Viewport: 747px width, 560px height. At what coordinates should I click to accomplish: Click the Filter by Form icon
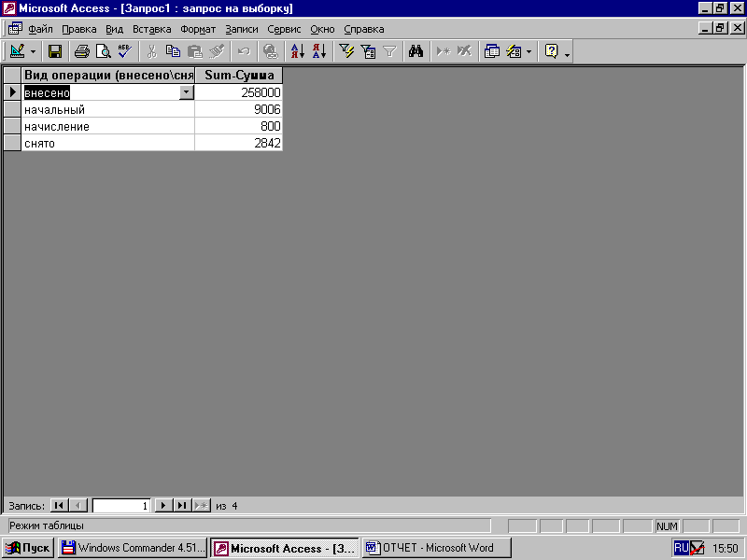click(368, 51)
